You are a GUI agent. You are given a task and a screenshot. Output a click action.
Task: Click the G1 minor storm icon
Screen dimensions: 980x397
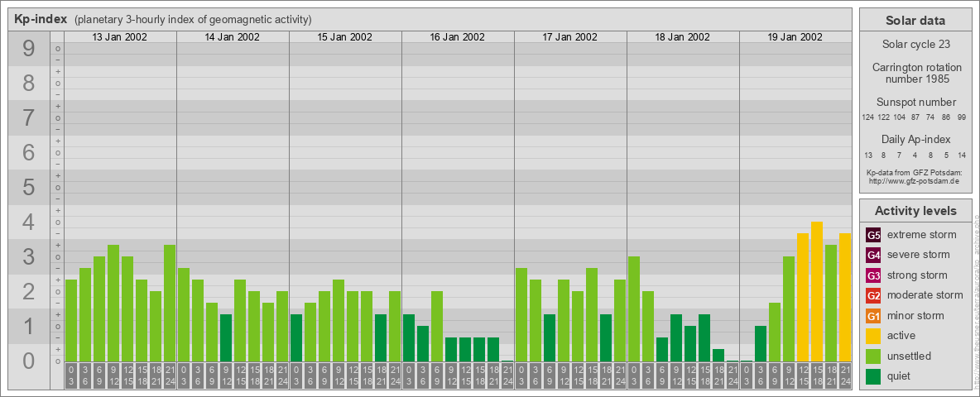pyautogui.click(x=873, y=316)
